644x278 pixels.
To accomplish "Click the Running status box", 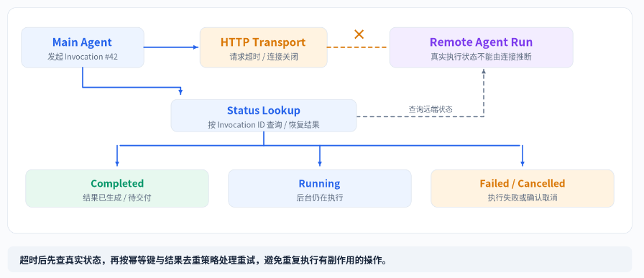I will pyautogui.click(x=320, y=188).
